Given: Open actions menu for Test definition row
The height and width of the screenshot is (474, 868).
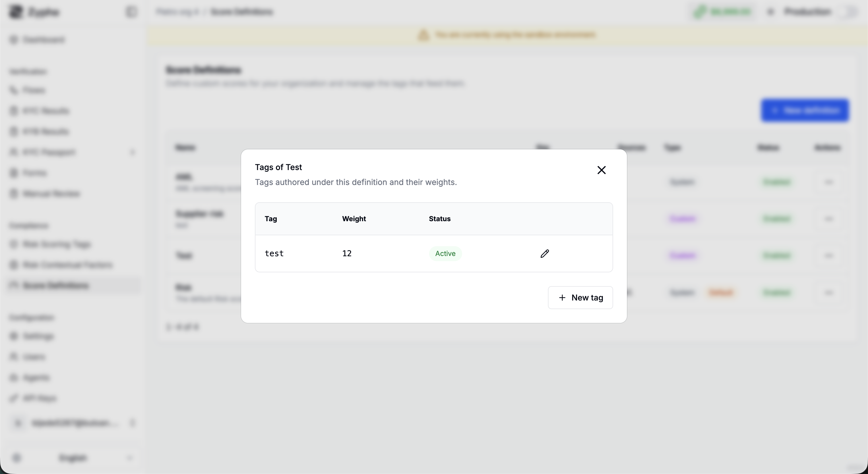Looking at the screenshot, I should point(829,256).
